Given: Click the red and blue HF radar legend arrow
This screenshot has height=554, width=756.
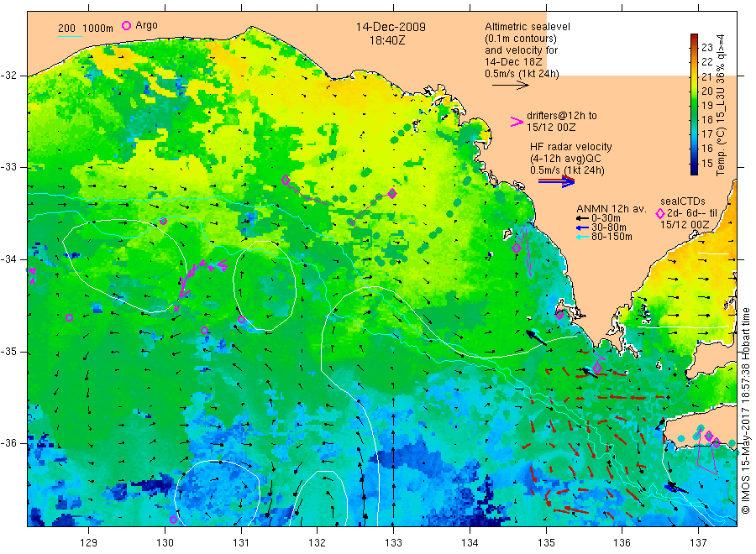Looking at the screenshot, I should pyautogui.click(x=556, y=181).
